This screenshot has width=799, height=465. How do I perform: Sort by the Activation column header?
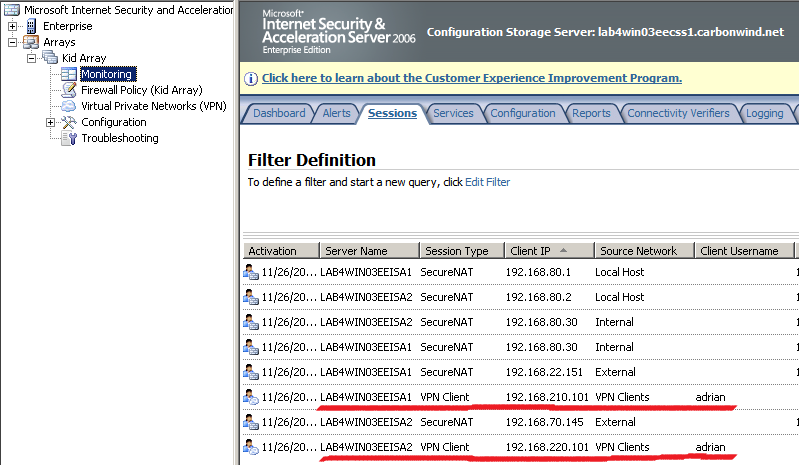(281, 251)
